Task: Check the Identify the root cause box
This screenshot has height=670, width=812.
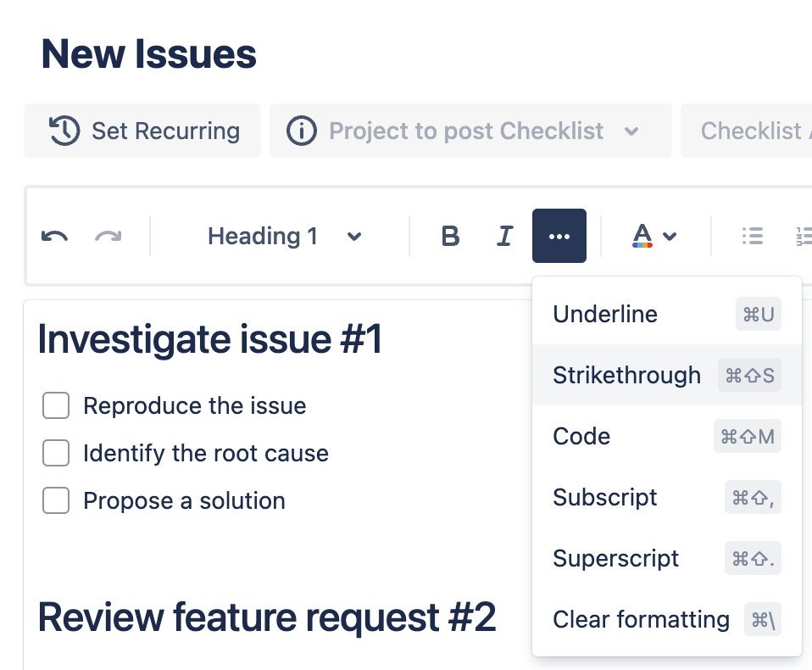Action: point(56,454)
